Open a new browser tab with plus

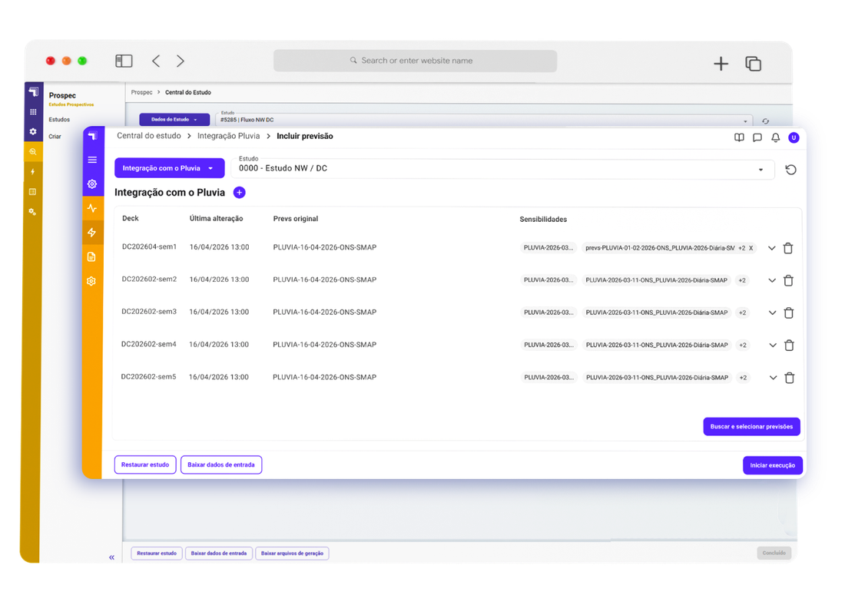pos(721,64)
